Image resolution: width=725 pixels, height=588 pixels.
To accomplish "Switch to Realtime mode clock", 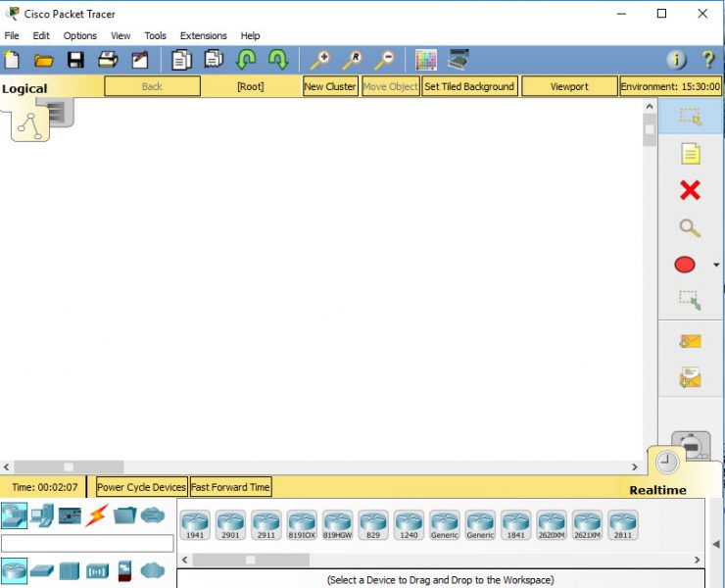I will pos(667,463).
